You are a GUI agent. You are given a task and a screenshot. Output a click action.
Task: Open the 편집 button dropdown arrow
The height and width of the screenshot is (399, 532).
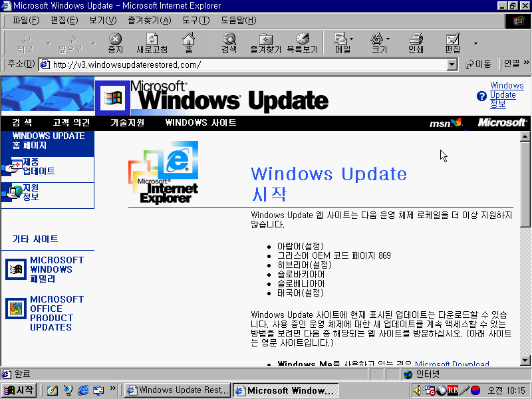point(475,43)
